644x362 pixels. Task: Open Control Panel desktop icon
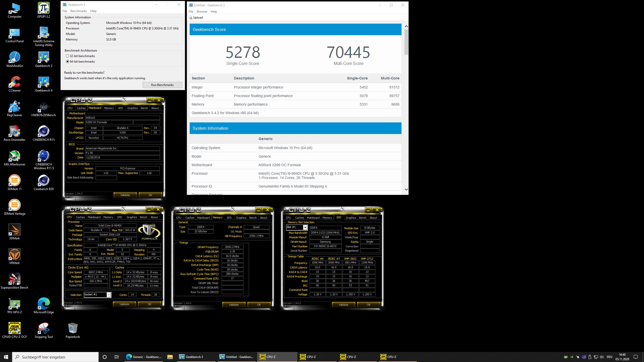[15, 35]
